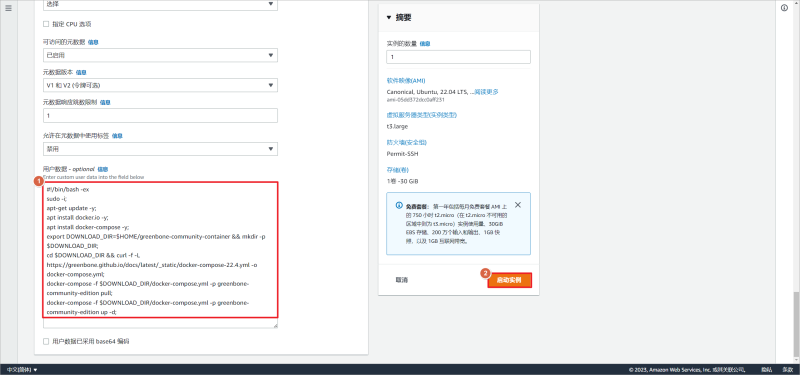Click the 条款 footer link
Image resolution: width=800 pixels, height=375 pixels.
click(x=788, y=369)
